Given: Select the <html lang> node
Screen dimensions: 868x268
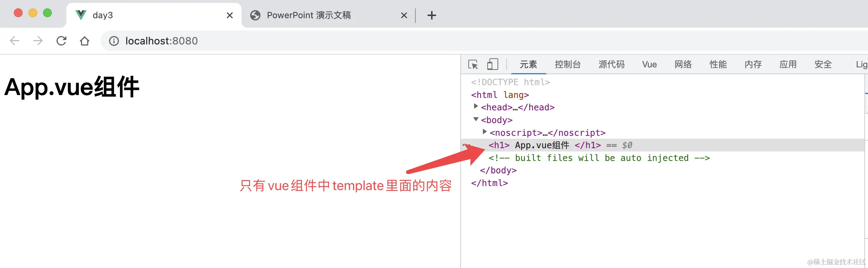Looking at the screenshot, I should pos(500,95).
